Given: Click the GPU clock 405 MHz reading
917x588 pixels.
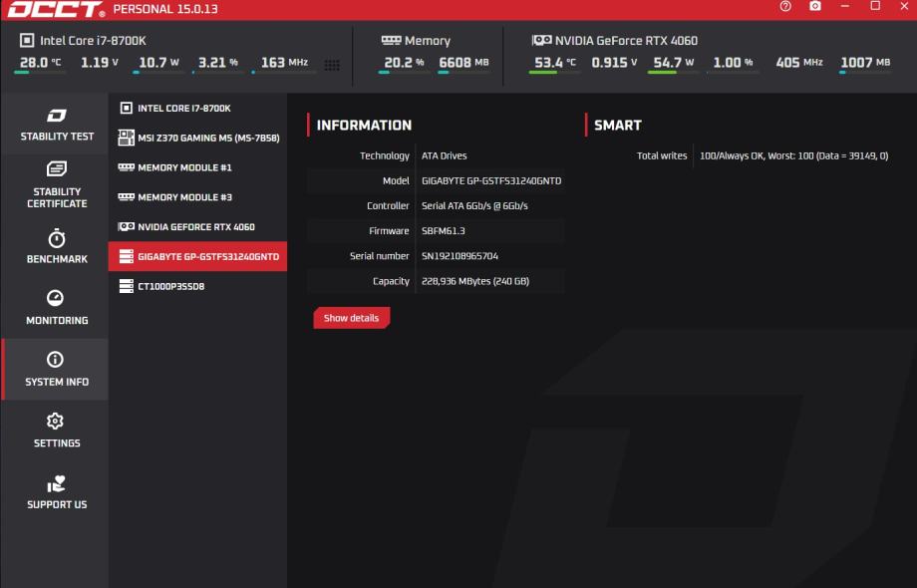Looking at the screenshot, I should pyautogui.click(x=798, y=63).
